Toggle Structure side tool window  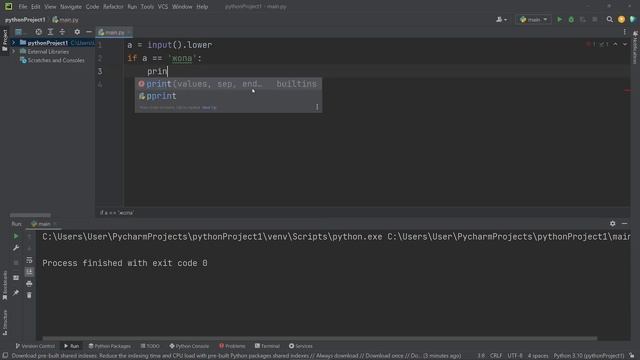point(4,322)
